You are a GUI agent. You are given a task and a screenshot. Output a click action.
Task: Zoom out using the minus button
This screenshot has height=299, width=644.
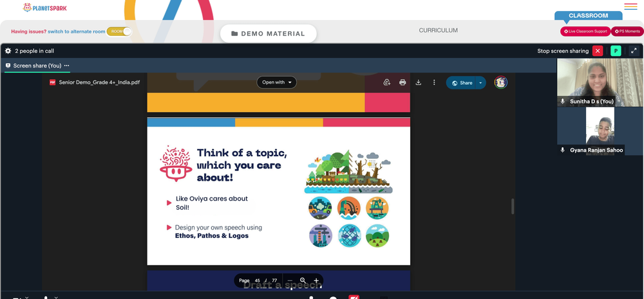[290, 280]
